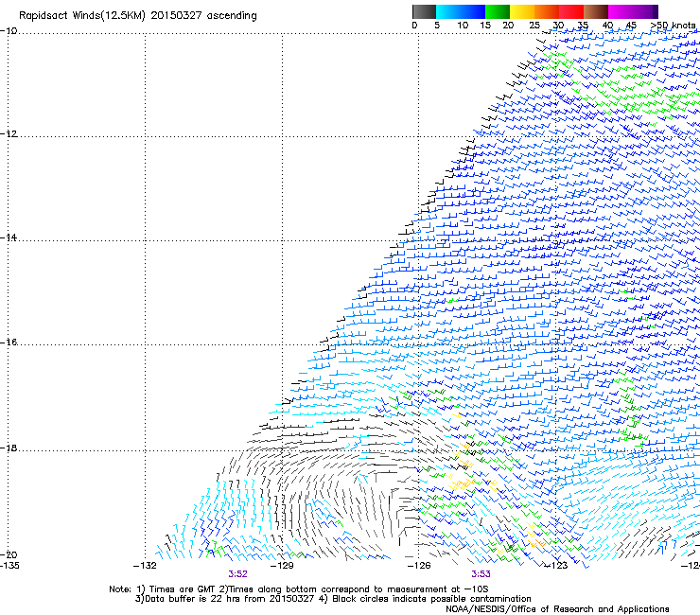The image size is (700, 615).
Task: Click the brown 35–40 knots legend swatch
Action: (596, 11)
